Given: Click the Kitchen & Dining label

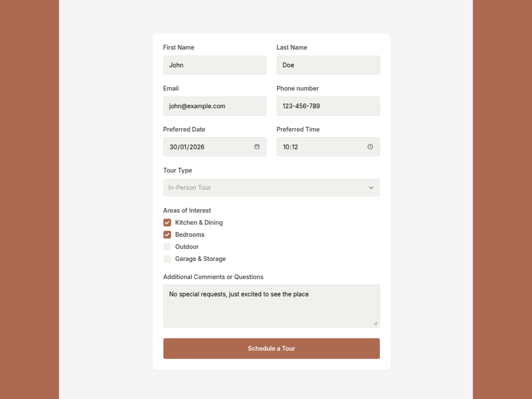Looking at the screenshot, I should tap(199, 222).
